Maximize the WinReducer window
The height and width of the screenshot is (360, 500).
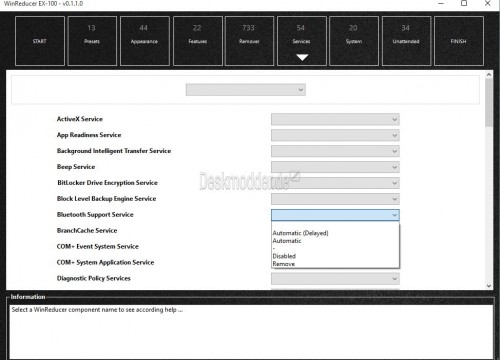[x=464, y=4]
